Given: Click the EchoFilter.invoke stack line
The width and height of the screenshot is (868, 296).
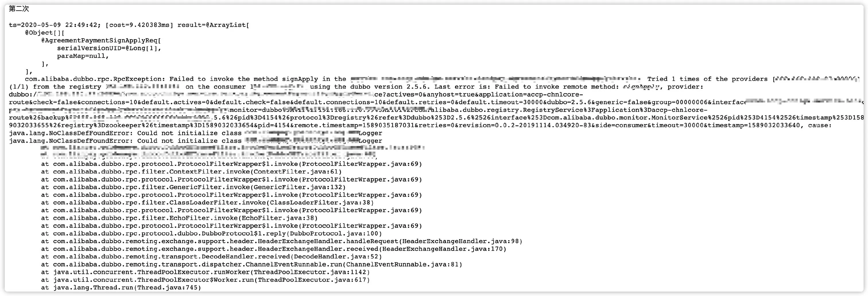Looking at the screenshot, I should pyautogui.click(x=179, y=218).
